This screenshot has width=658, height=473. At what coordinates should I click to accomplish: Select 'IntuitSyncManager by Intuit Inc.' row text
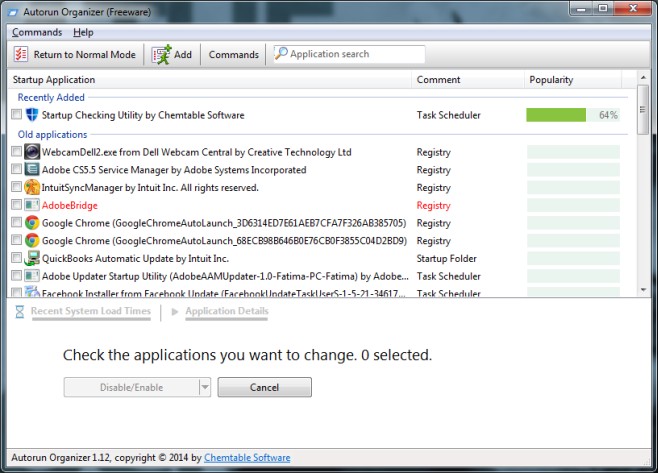[150, 188]
